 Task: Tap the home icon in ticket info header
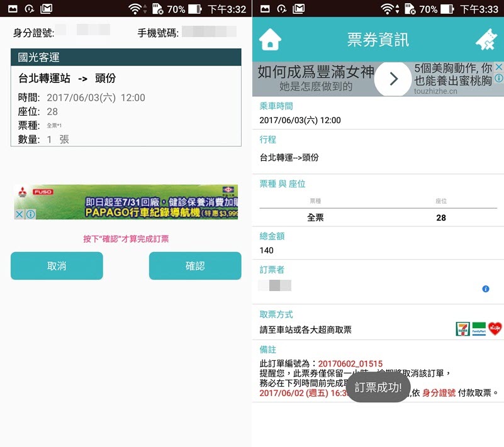[x=270, y=40]
